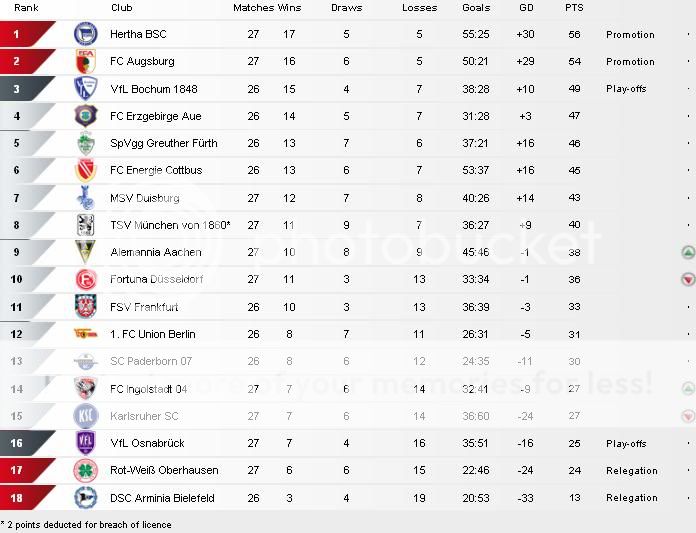
Task: Click green up arrow for Alemannia Aachen
Action: (688, 253)
